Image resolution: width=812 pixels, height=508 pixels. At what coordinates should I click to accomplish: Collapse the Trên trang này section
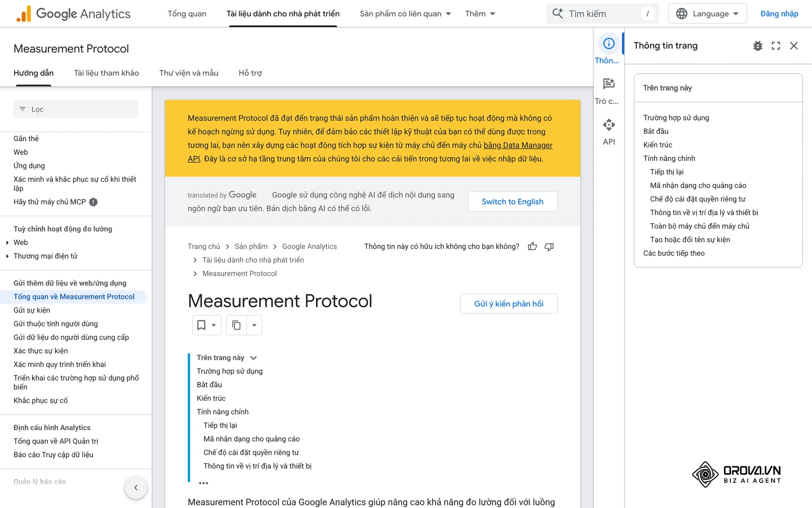(x=254, y=358)
